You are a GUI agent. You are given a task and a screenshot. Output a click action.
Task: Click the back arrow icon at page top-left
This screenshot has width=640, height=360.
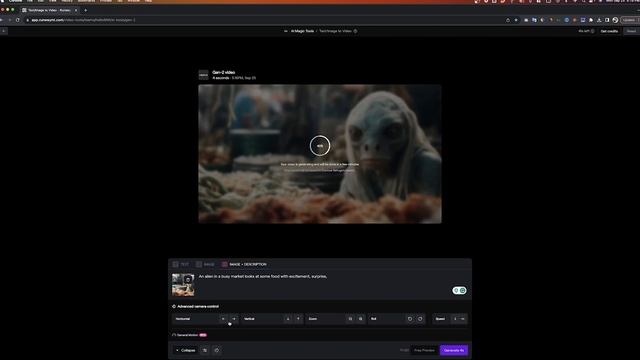click(x=4, y=31)
